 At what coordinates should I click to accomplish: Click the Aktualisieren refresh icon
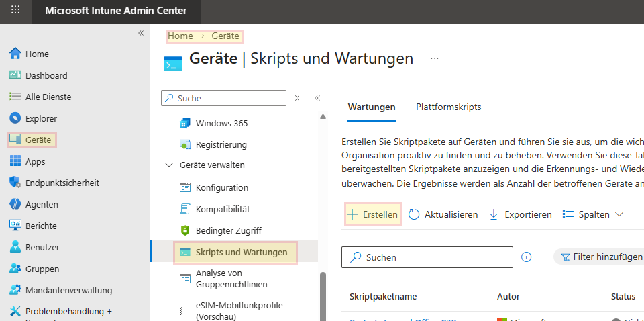414,214
